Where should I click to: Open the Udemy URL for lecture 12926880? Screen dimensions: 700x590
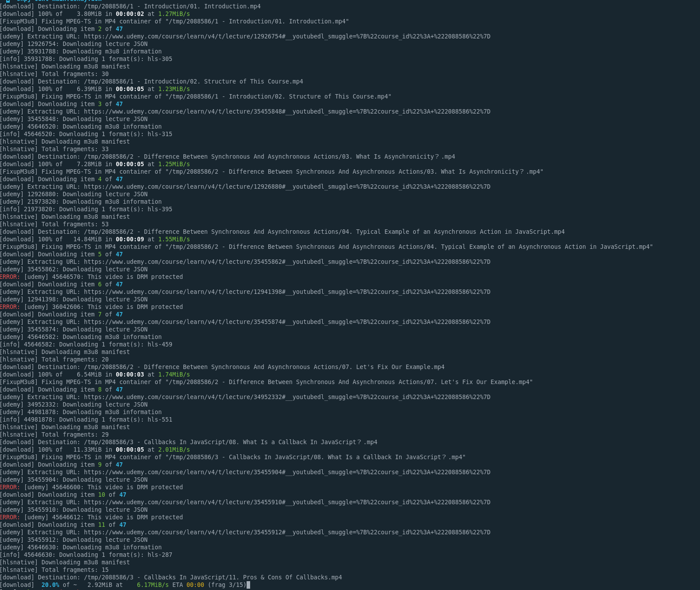pyautogui.click(x=287, y=187)
